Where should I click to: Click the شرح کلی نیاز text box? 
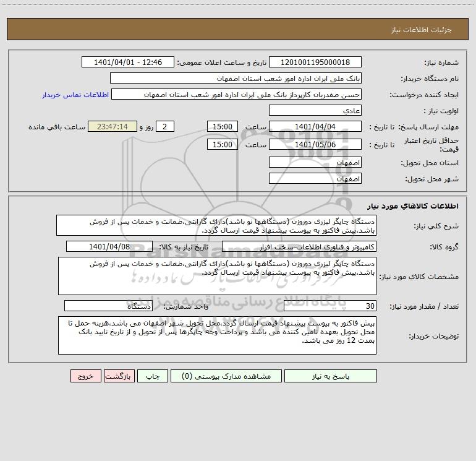tap(216, 225)
